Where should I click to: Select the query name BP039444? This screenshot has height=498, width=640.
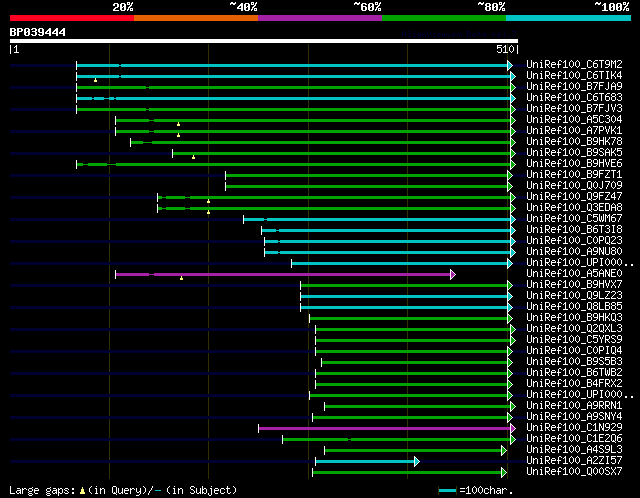click(38, 32)
